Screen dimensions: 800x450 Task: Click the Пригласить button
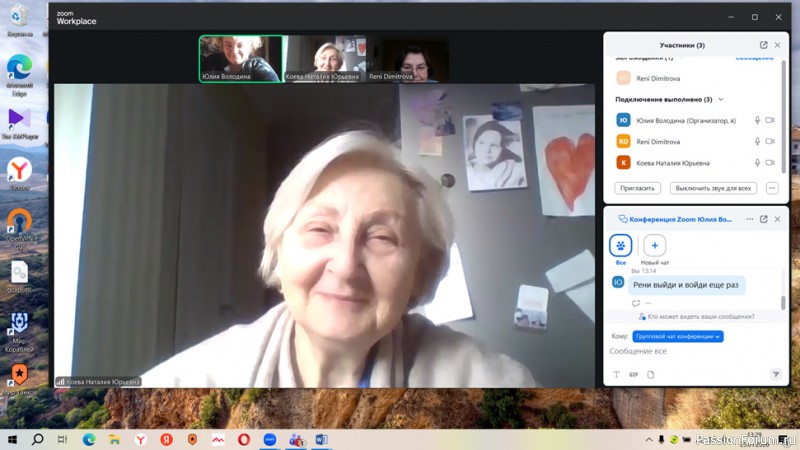pos(637,188)
